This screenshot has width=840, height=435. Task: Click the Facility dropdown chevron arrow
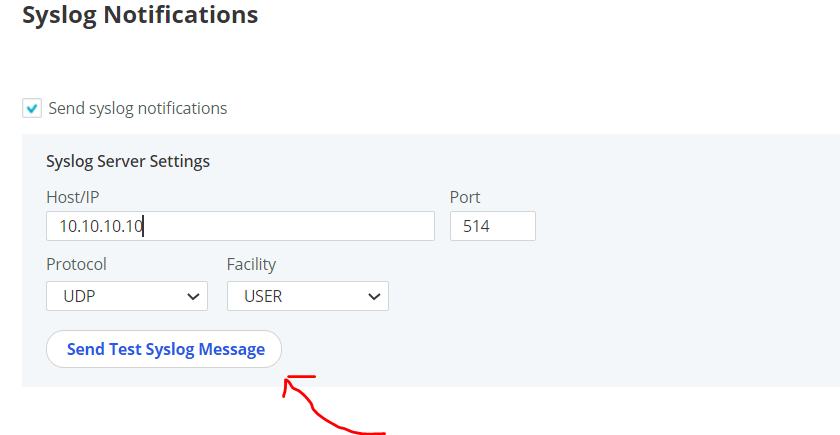374,296
